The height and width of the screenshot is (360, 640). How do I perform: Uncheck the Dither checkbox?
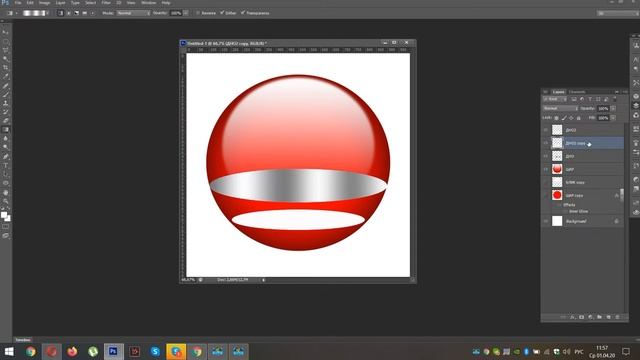tap(222, 13)
